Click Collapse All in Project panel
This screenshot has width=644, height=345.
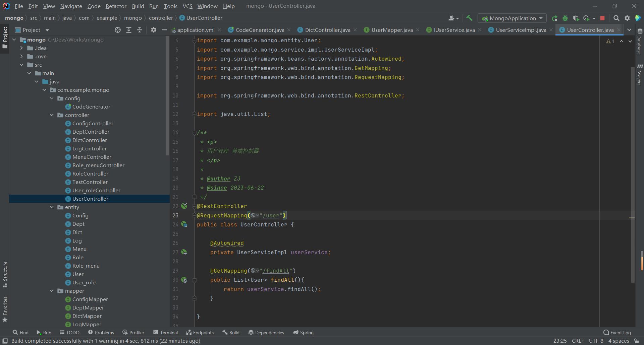tap(140, 30)
